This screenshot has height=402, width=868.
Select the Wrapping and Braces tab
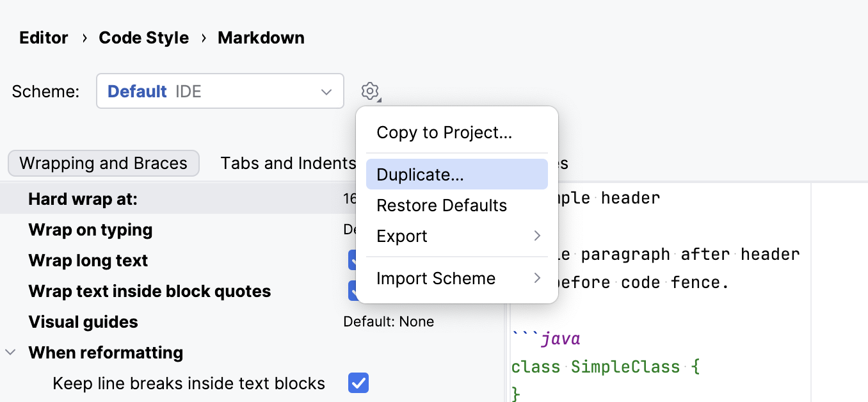pos(103,163)
